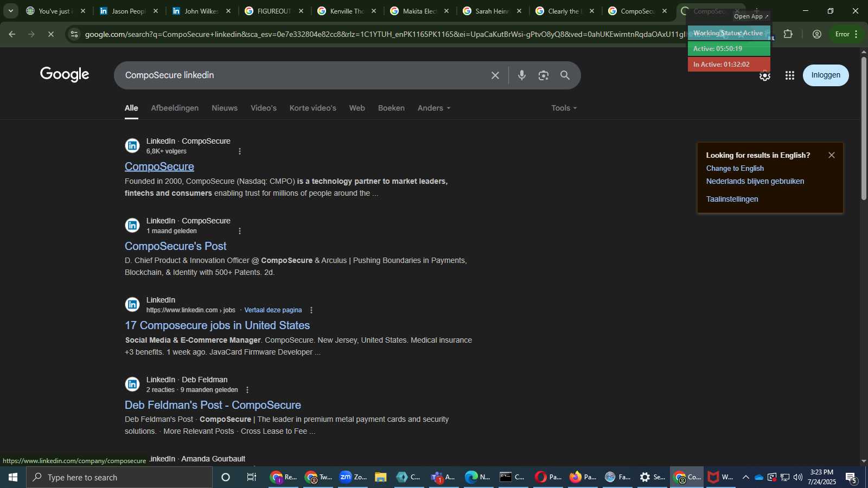The image size is (868, 488).
Task: Select the Video's search tab
Action: (x=264, y=108)
